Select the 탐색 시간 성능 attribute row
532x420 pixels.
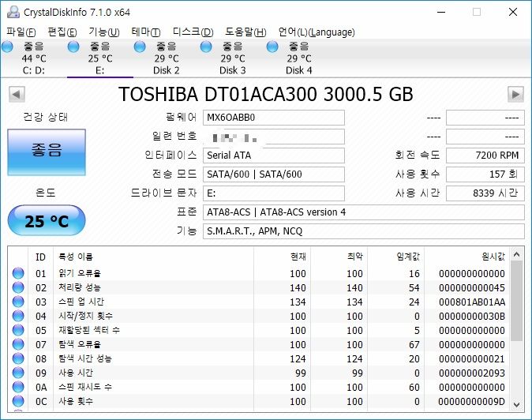pyautogui.click(x=259, y=359)
